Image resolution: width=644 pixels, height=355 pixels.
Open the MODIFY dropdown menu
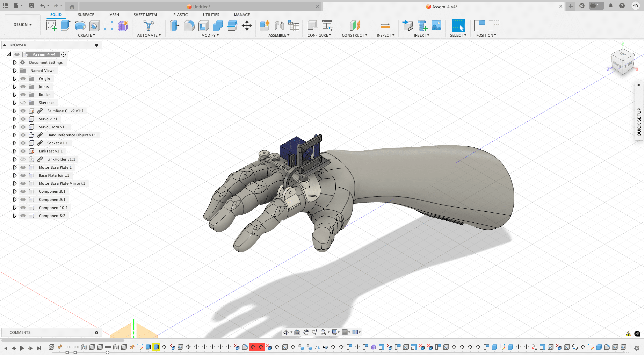(210, 35)
